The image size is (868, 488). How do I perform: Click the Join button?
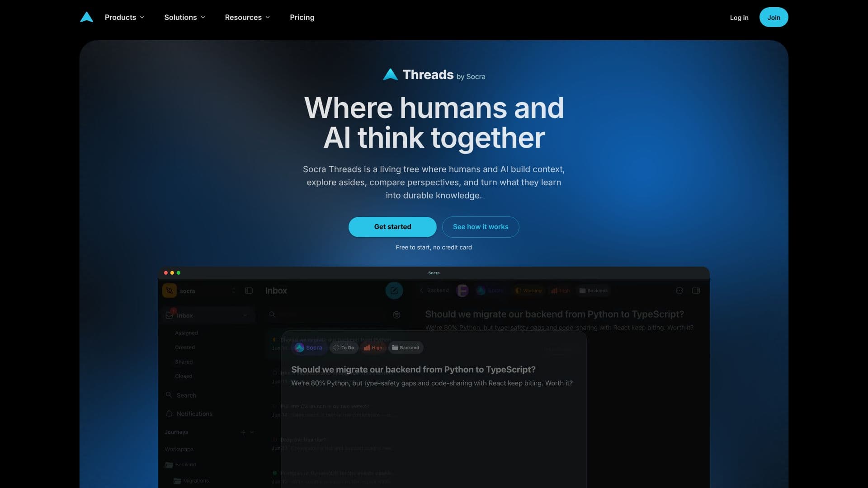pyautogui.click(x=774, y=17)
